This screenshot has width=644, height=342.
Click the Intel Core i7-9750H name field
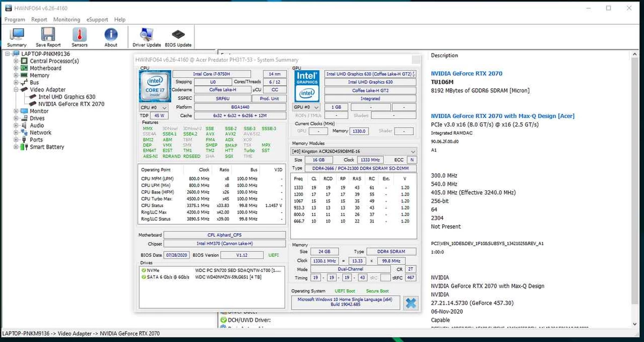click(x=211, y=74)
